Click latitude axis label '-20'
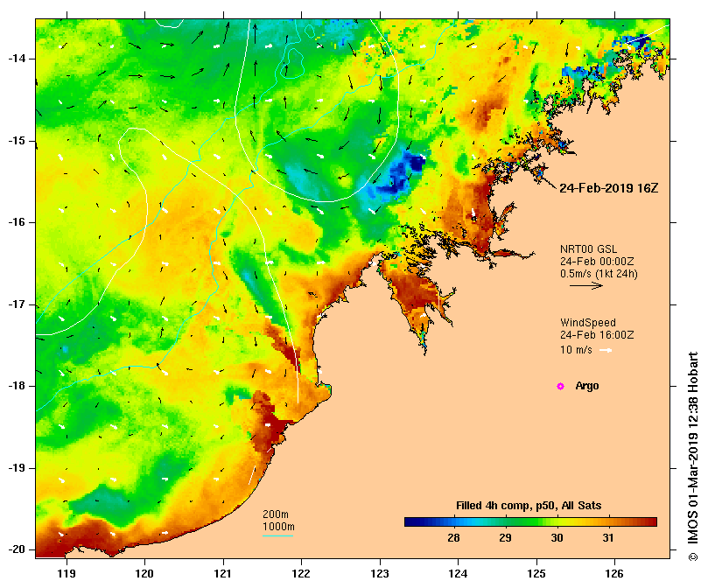The image size is (708, 588). click(17, 549)
